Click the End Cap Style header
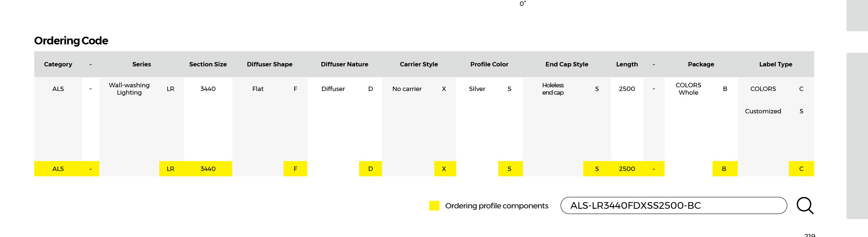868x237 pixels. click(x=567, y=64)
